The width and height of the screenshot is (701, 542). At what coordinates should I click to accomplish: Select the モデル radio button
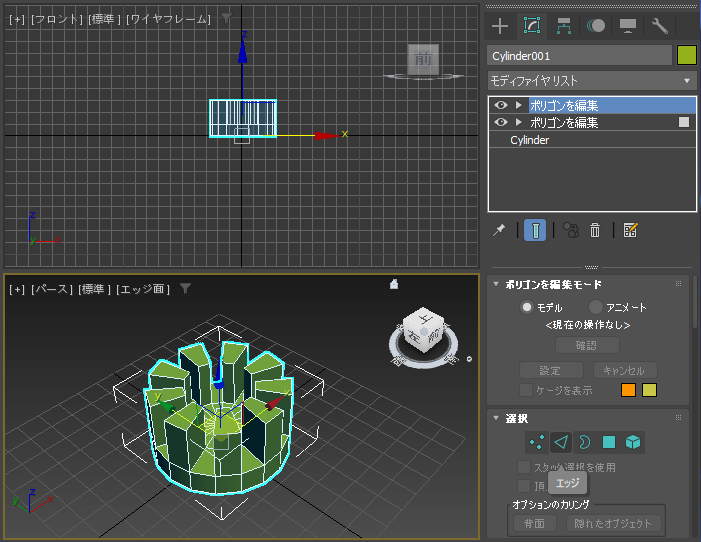pyautogui.click(x=527, y=307)
